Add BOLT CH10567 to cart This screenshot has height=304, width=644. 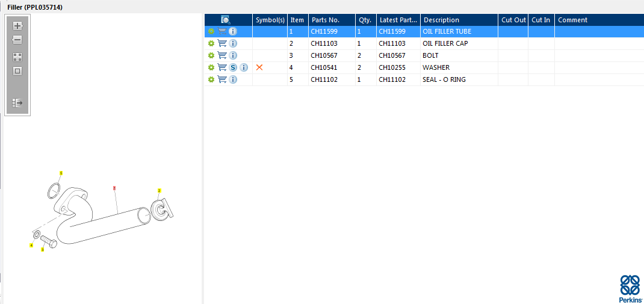click(x=221, y=55)
